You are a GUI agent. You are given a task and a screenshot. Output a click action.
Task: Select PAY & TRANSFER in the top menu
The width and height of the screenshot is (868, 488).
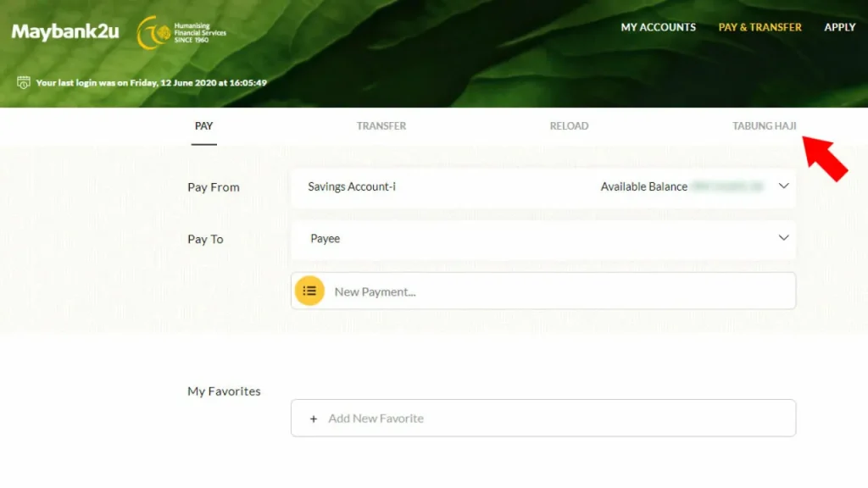759,26
